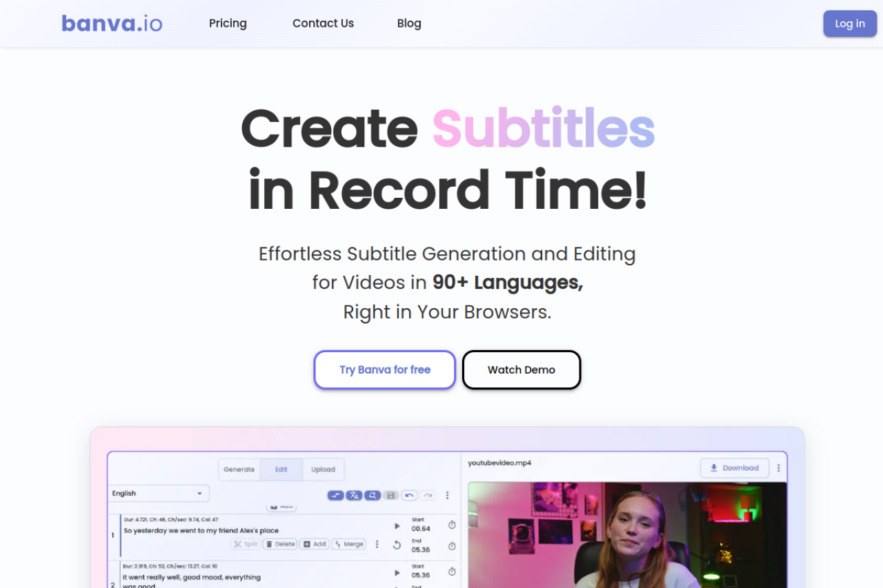
Task: Play subtitle row 2
Action: 397,572
